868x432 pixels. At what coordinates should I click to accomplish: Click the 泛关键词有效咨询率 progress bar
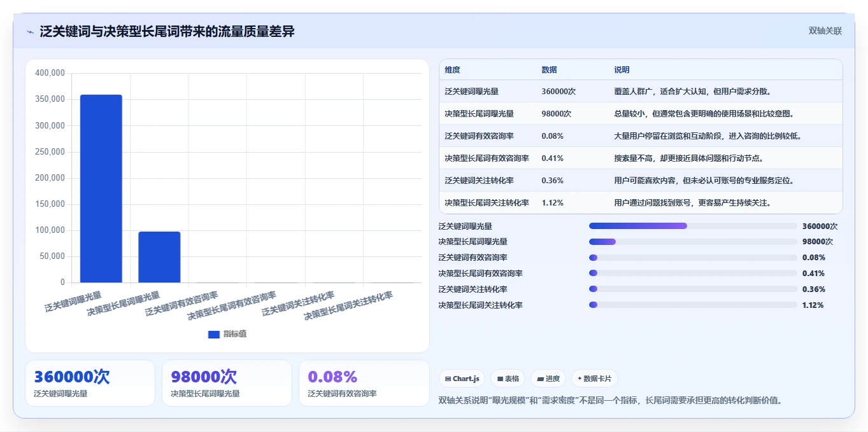tap(693, 258)
